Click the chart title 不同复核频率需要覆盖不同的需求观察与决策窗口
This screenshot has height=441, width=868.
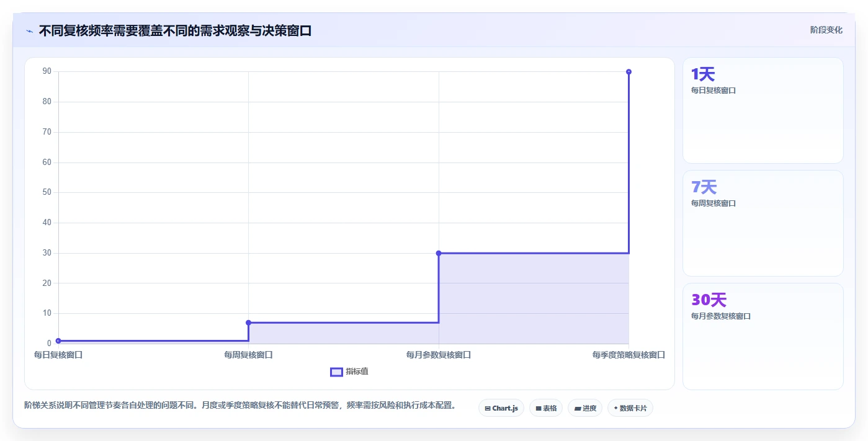point(175,30)
